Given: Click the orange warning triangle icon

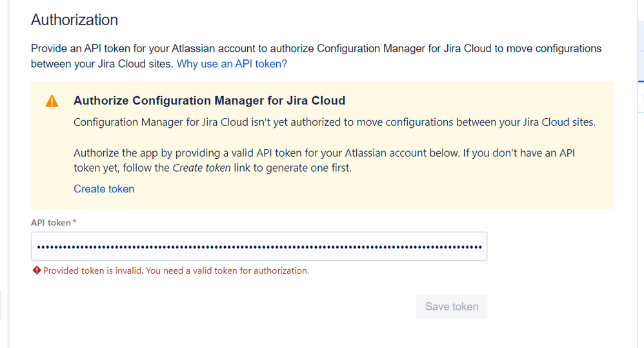Looking at the screenshot, I should (52, 101).
